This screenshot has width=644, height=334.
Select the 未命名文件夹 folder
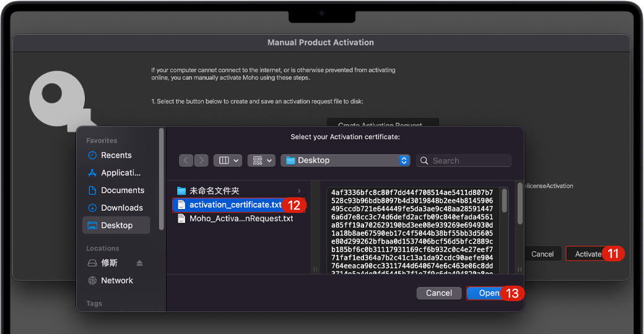pos(238,191)
